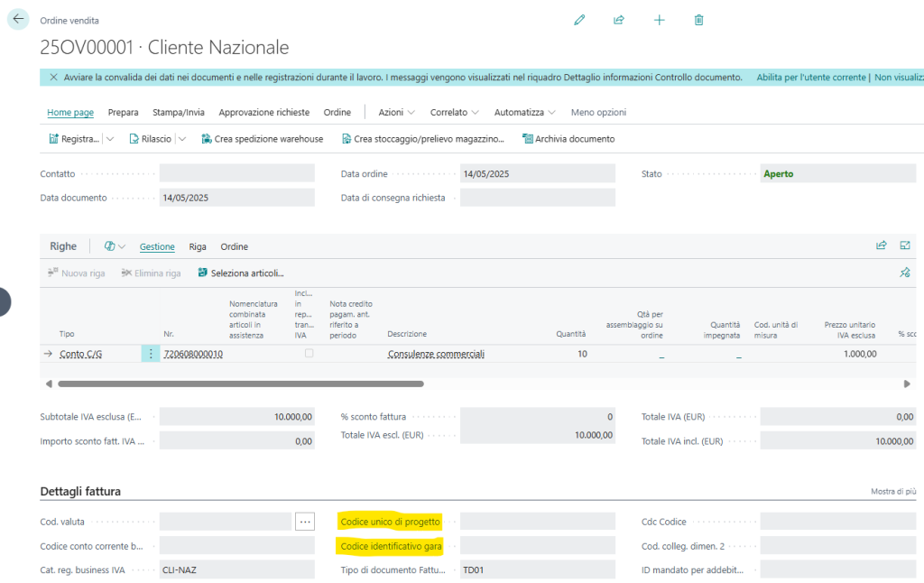Screen dimensions: 924x583
Task: Click the Mostra di più link
Action: (x=892, y=492)
